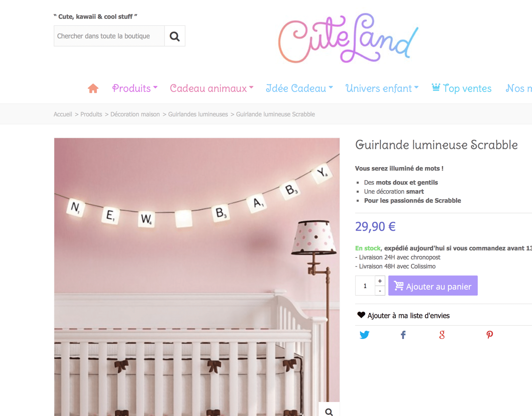Expand the Cadeau animaux dropdown

click(x=212, y=88)
